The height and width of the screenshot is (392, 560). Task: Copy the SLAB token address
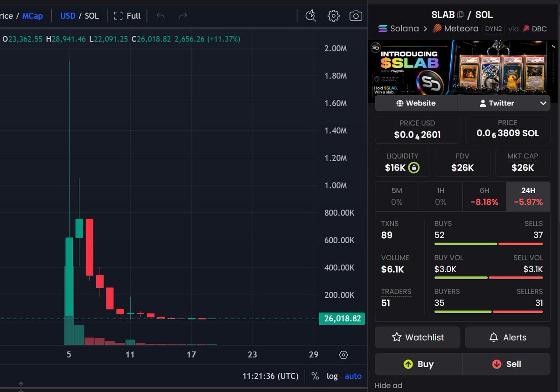pyautogui.click(x=461, y=15)
